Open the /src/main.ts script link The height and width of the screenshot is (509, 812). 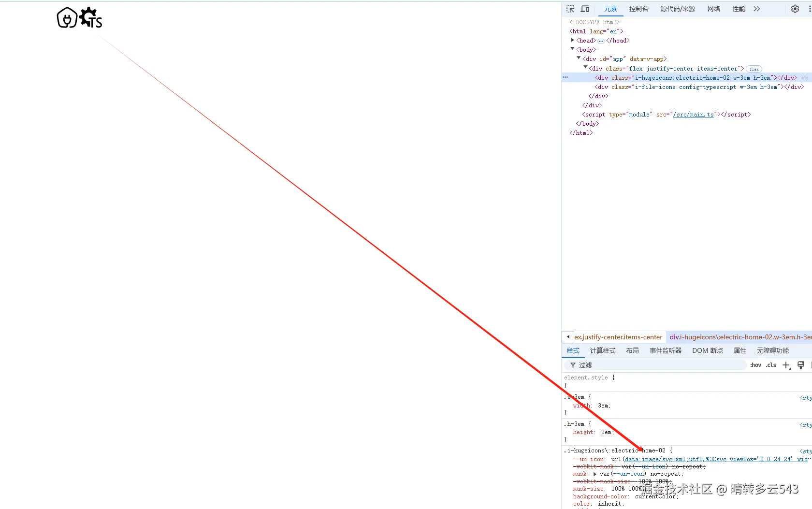(693, 115)
